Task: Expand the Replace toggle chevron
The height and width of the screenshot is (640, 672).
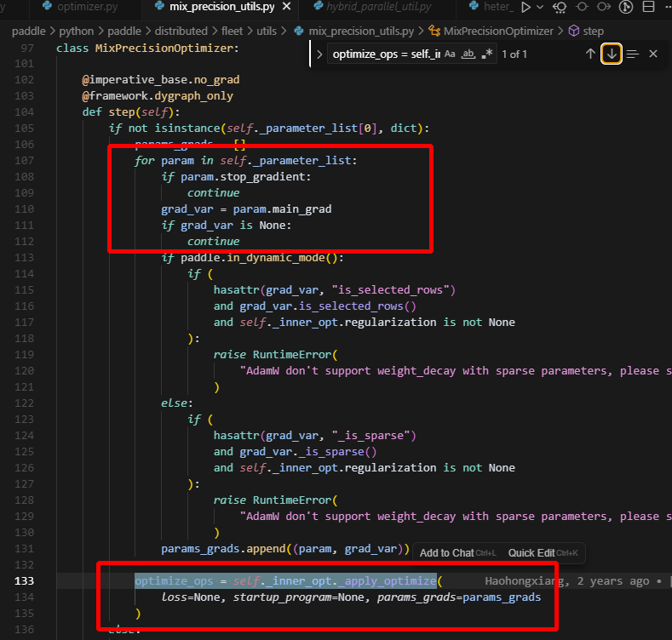Action: (x=319, y=54)
